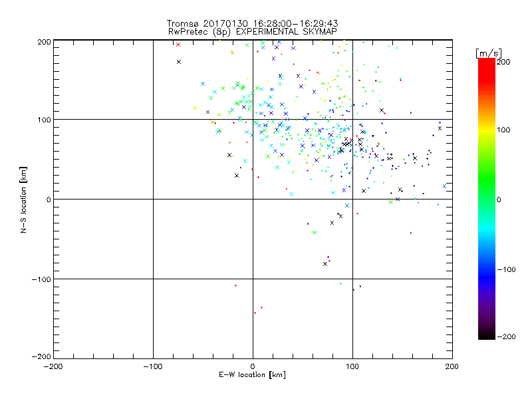Click the 'RwPretec (8p) EXPERIMENTAL SKYMAP' subtitle
Viewport: 532px width, 399px height.
(253, 32)
